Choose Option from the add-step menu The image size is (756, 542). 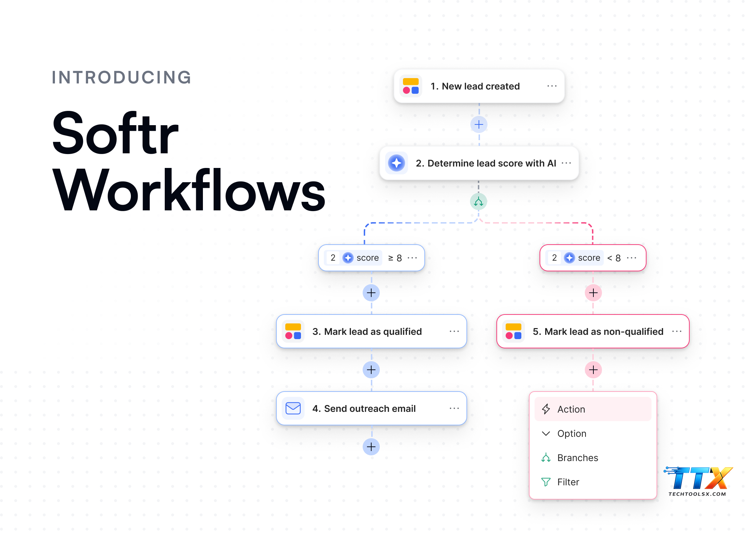click(x=593, y=433)
